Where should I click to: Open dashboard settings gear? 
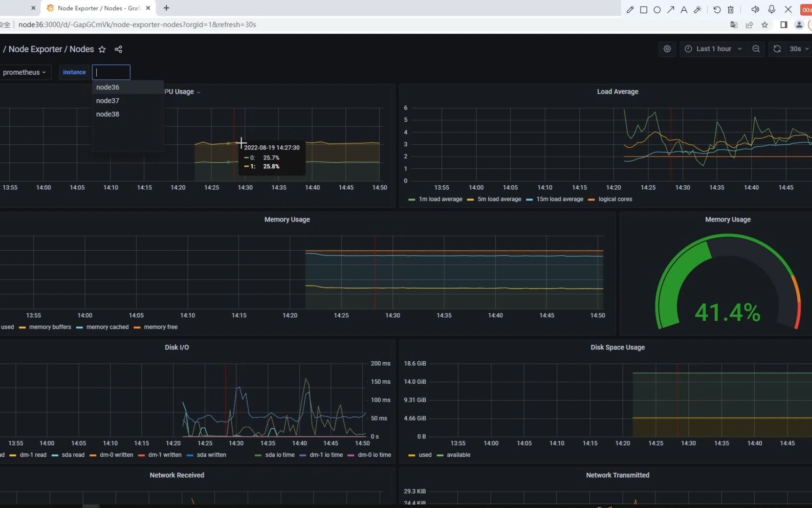pos(667,49)
